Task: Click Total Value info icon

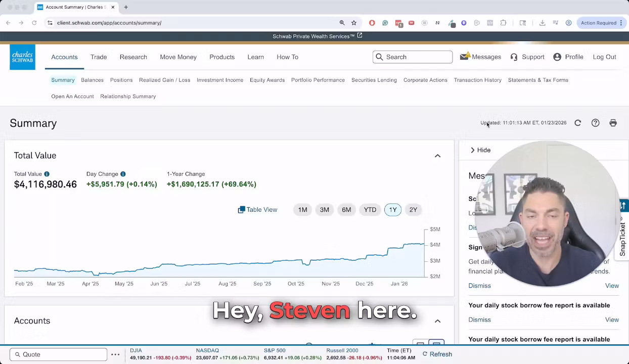Action: [x=47, y=174]
